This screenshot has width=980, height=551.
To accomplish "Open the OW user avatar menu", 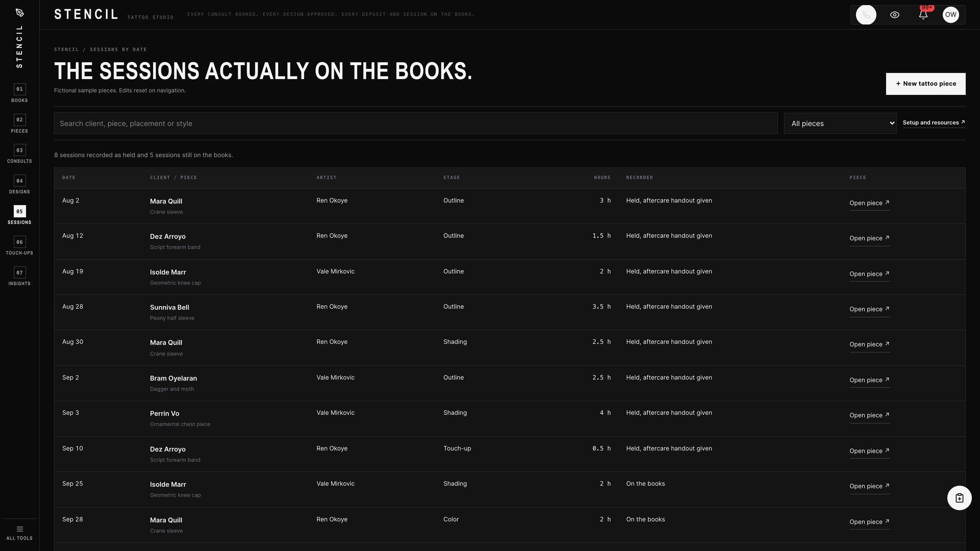I will click(x=950, y=15).
